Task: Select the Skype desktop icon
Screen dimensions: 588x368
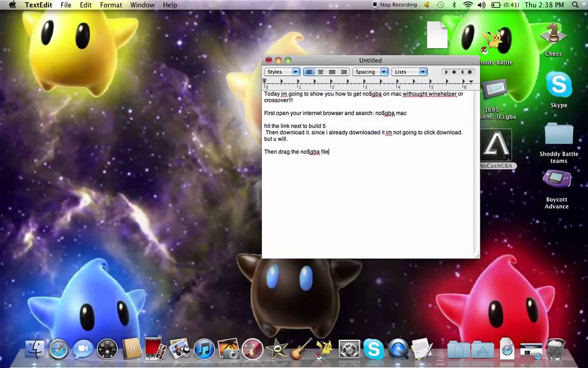Action: tap(559, 89)
